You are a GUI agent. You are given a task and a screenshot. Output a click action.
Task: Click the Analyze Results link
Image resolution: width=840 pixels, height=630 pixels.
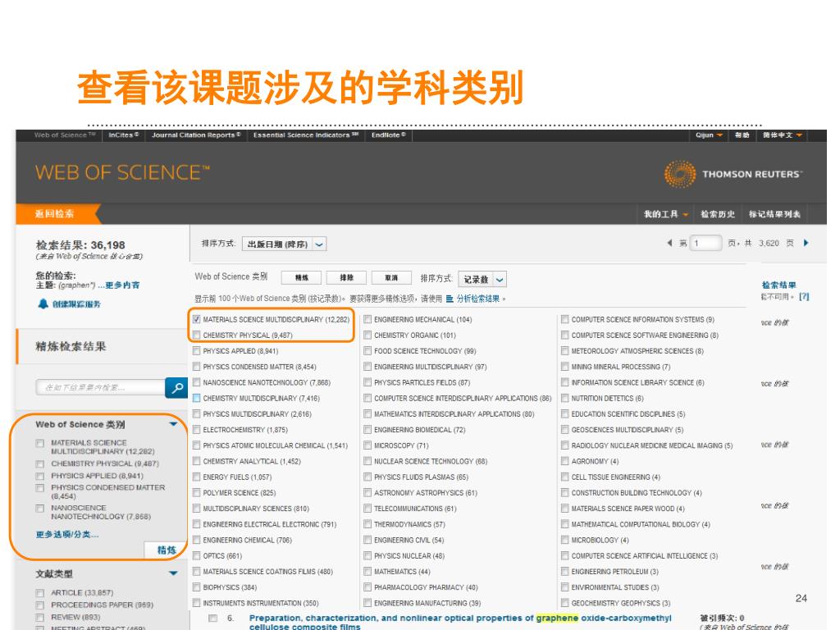478,299
